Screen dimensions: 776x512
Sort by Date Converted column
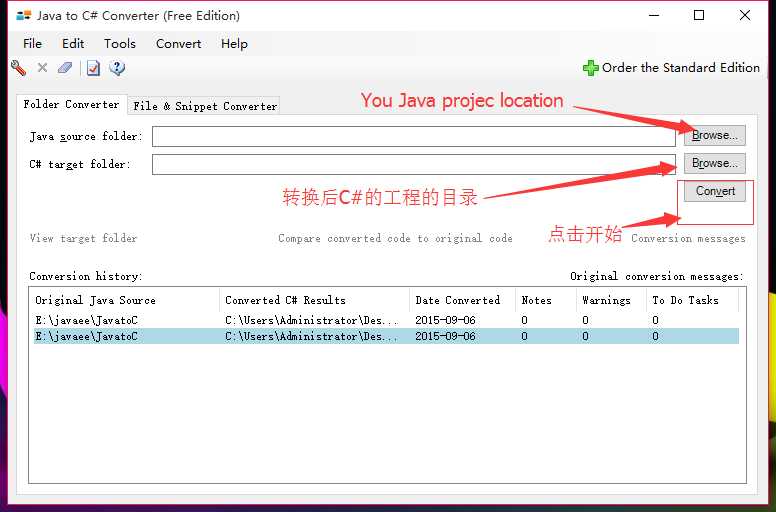click(462, 300)
